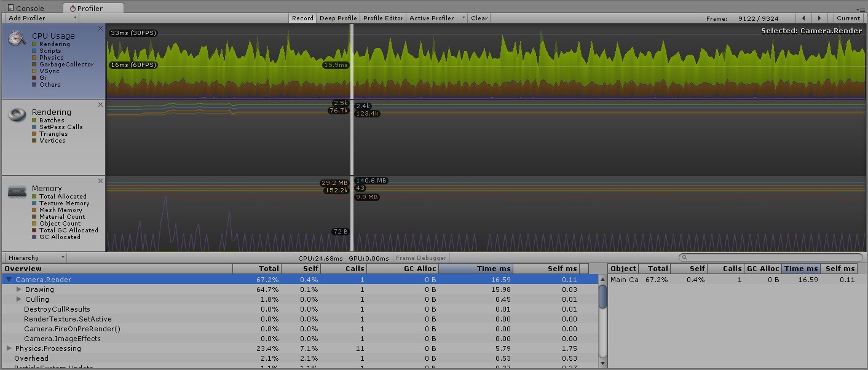The image size is (868, 370).
Task: Sort by the Time ms column
Action: point(476,269)
